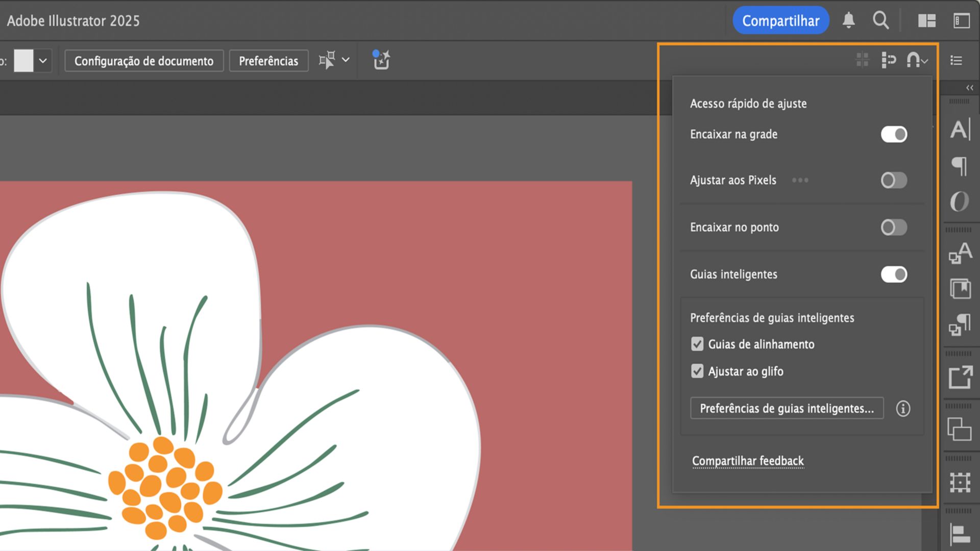Open the Asset Export panel icon

click(960, 378)
